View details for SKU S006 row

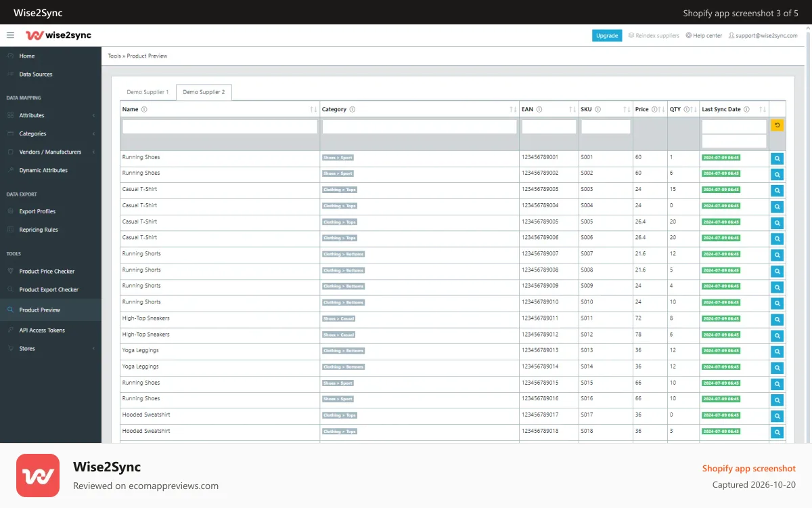tap(777, 239)
